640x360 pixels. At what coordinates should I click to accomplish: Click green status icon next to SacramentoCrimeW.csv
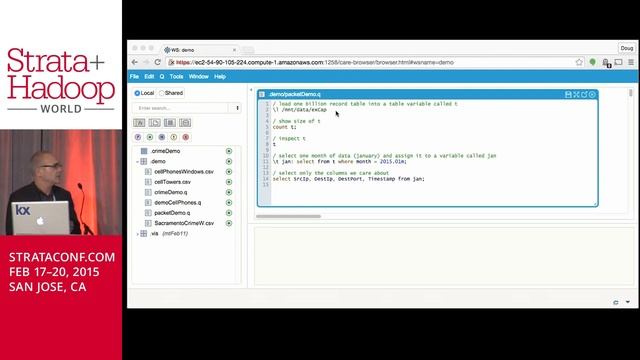(x=229, y=223)
